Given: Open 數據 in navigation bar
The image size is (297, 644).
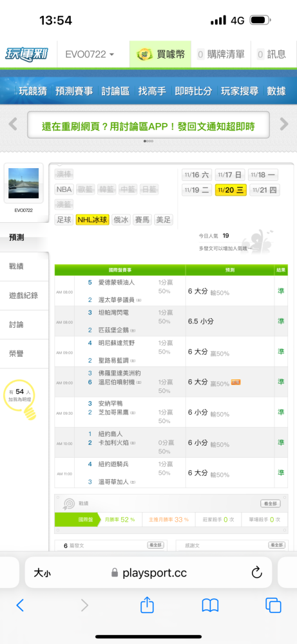Looking at the screenshot, I should point(276,91).
